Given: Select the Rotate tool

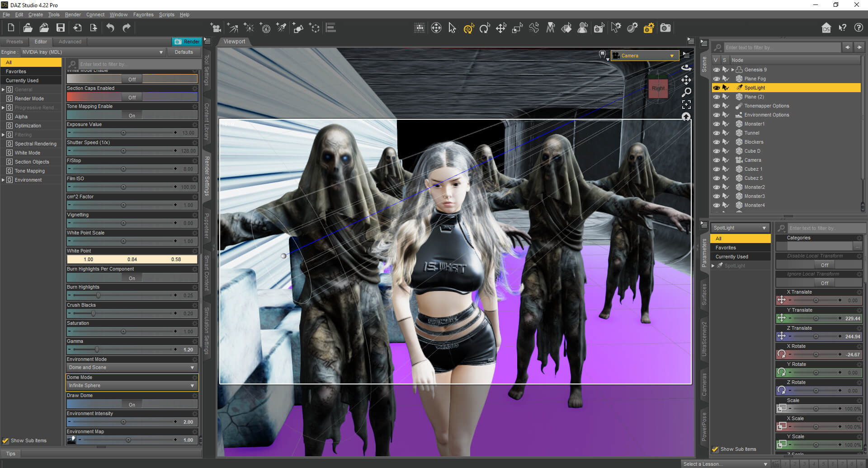Looking at the screenshot, I should click(x=485, y=28).
